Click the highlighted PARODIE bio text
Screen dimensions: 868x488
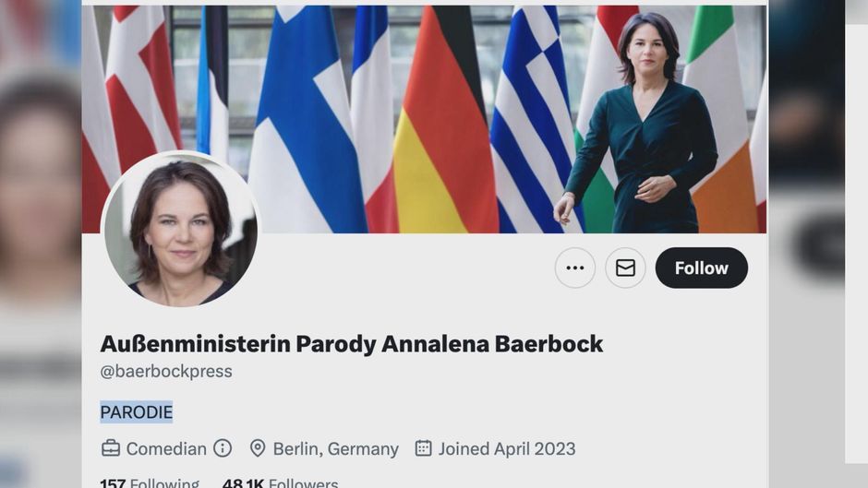[136, 412]
